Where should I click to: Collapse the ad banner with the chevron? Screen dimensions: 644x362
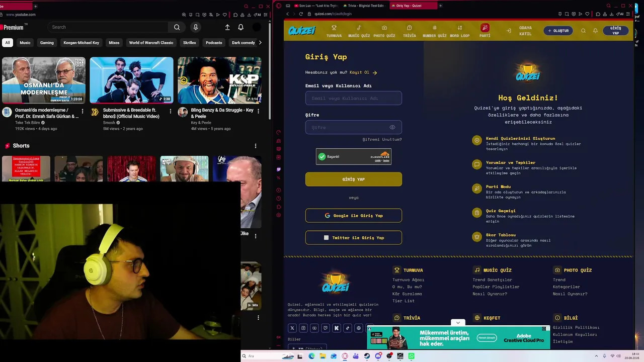tap(458, 322)
